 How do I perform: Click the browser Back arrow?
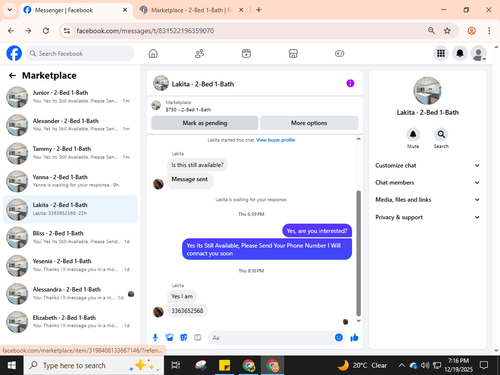point(11,31)
